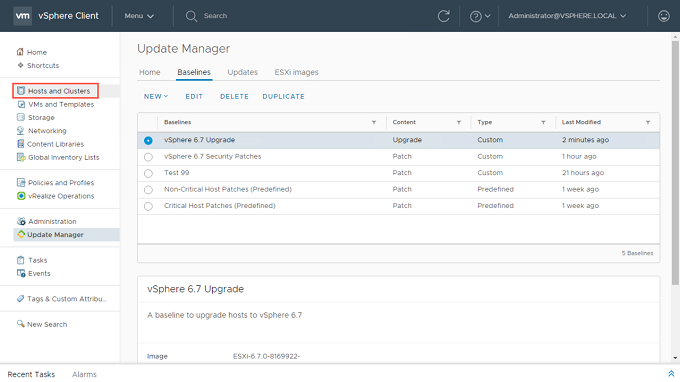Viewport: 680px width, 382px height.
Task: Click the Update Manager icon in sidebar
Action: [x=21, y=235]
